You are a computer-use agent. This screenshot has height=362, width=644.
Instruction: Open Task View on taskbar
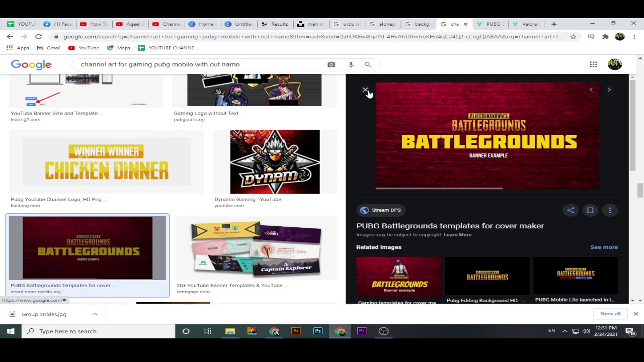pyautogui.click(x=207, y=331)
